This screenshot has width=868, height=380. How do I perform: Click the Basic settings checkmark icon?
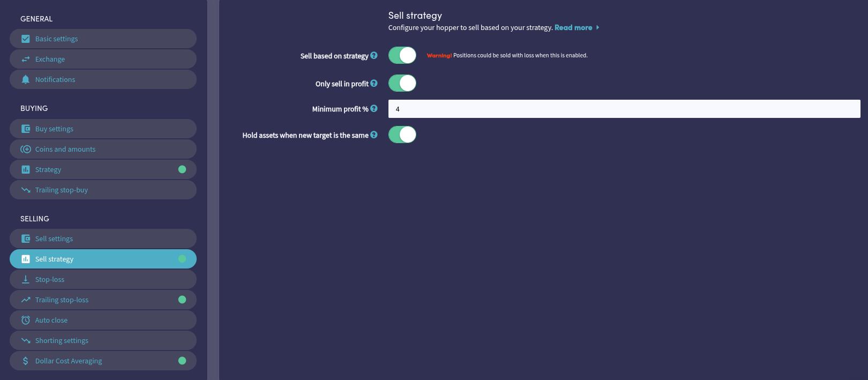point(26,39)
